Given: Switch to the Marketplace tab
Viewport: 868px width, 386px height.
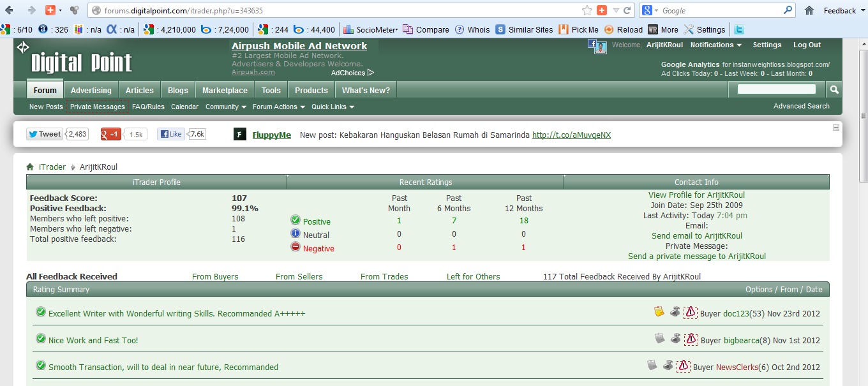Looking at the screenshot, I should tap(225, 90).
